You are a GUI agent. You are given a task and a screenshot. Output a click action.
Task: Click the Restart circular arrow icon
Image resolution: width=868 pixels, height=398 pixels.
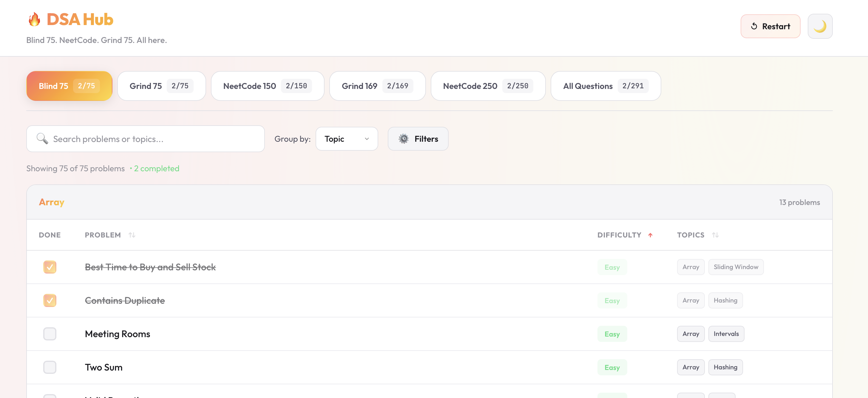point(754,26)
